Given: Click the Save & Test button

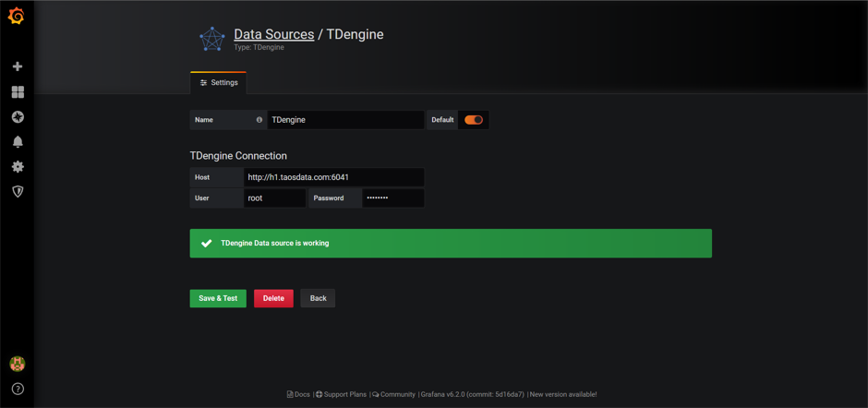Looking at the screenshot, I should pos(218,298).
